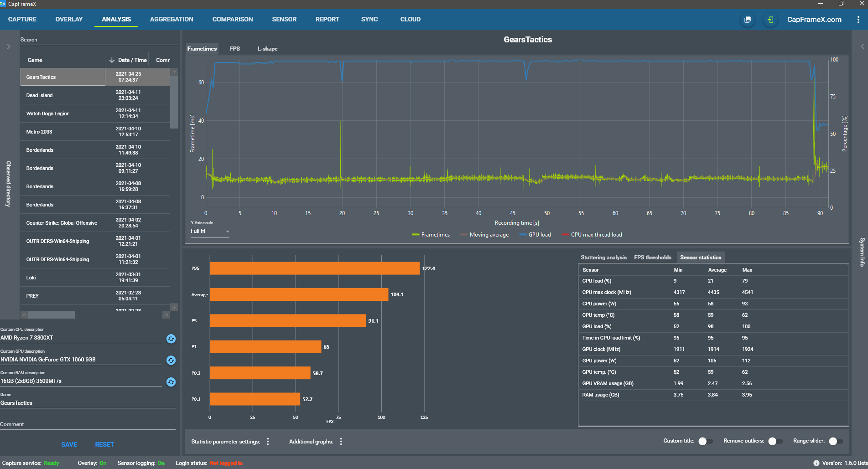Image resolution: width=868 pixels, height=469 pixels.
Task: Click Sensor logging status in status bar
Action: [x=141, y=463]
